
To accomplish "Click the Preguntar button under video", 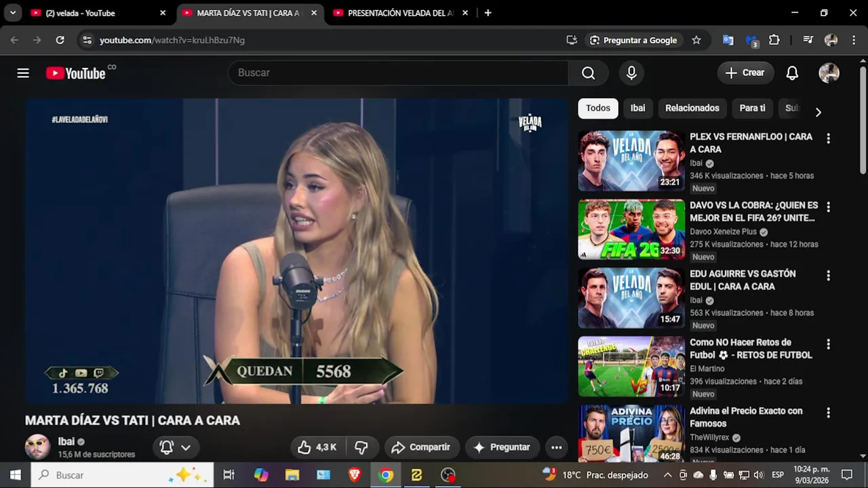I will pyautogui.click(x=502, y=447).
